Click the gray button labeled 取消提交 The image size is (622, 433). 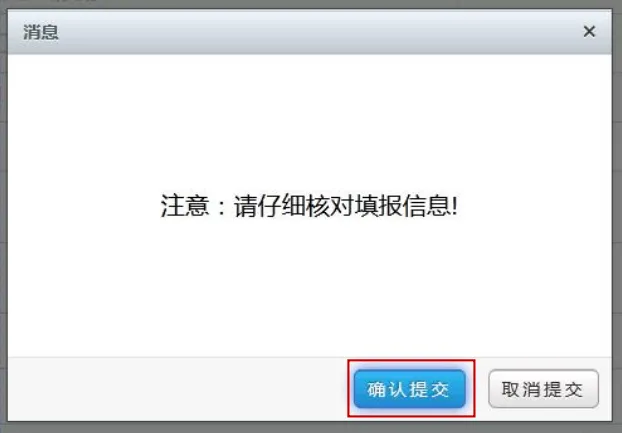pyautogui.click(x=543, y=389)
